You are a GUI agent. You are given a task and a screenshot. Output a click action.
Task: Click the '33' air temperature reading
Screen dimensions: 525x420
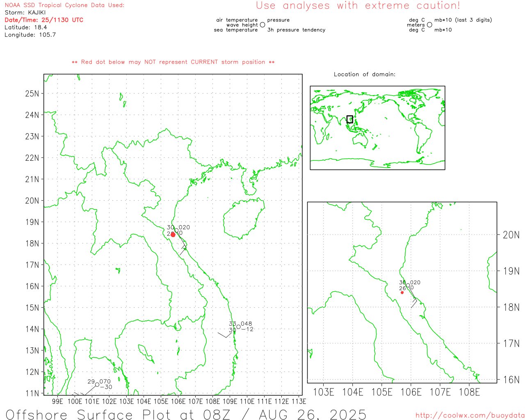click(233, 324)
